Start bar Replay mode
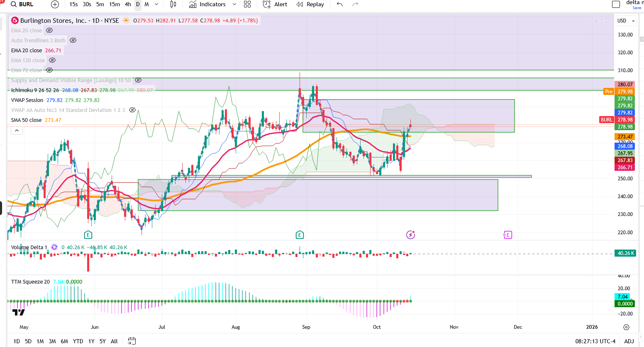The image size is (644, 347). (310, 5)
